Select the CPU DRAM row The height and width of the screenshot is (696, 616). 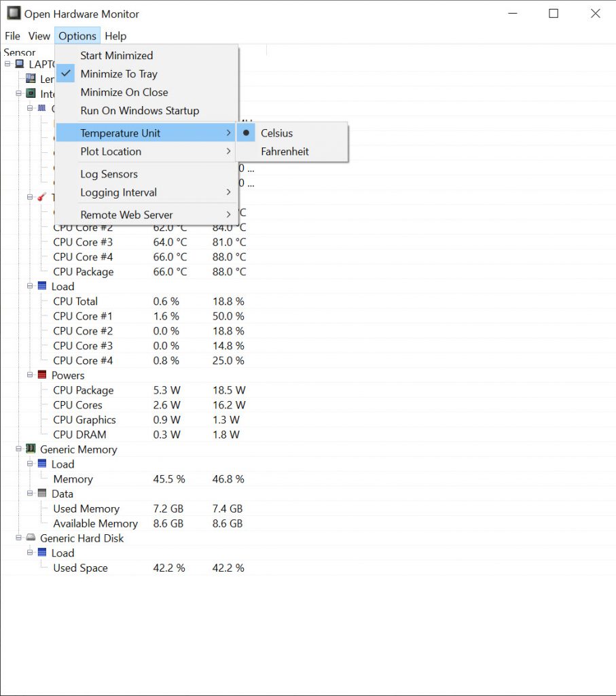click(x=79, y=434)
